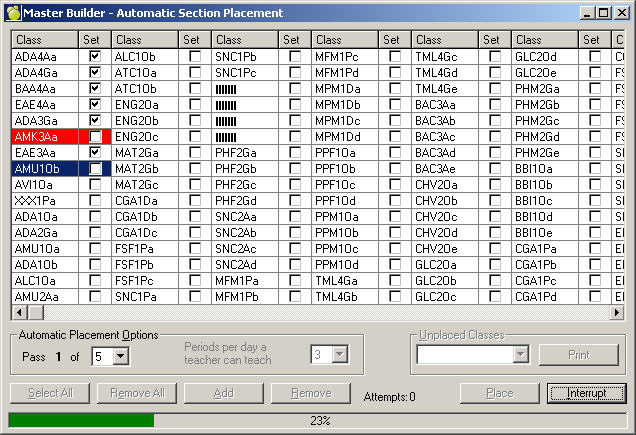Enable the Set checkbox for ALC1Ob
The height and width of the screenshot is (435, 636).
(x=195, y=58)
